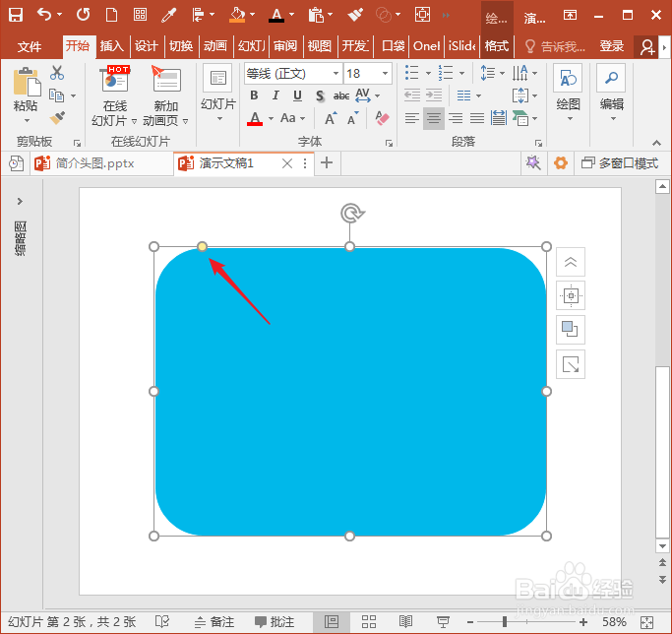The height and width of the screenshot is (634, 672).
Task: Zoom in with plus button
Action: click(583, 621)
